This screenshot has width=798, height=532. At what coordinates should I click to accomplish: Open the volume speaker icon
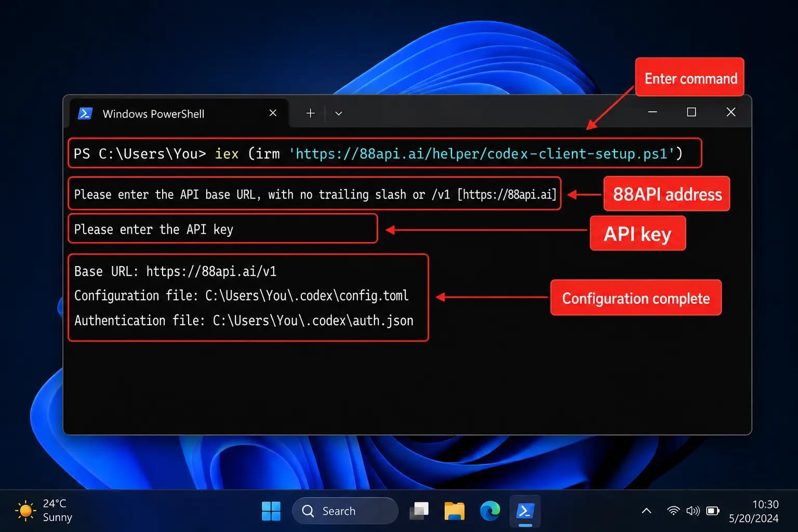693,511
